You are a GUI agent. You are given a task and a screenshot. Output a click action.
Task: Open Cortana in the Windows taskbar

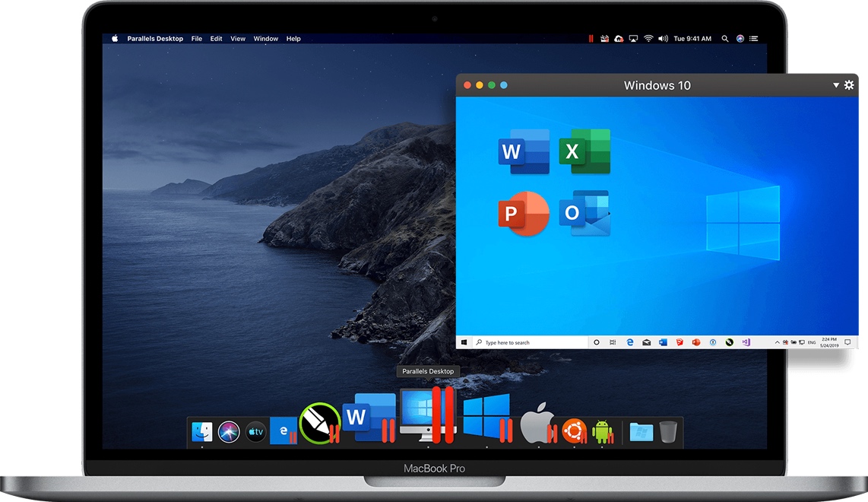click(x=597, y=342)
